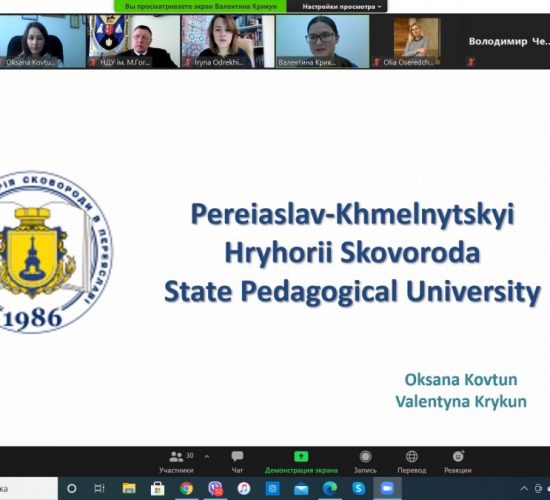Click the muted mic icon by НДУ ім. М.Гоголя
Viewport: 550px width, 500px height.
93,62
